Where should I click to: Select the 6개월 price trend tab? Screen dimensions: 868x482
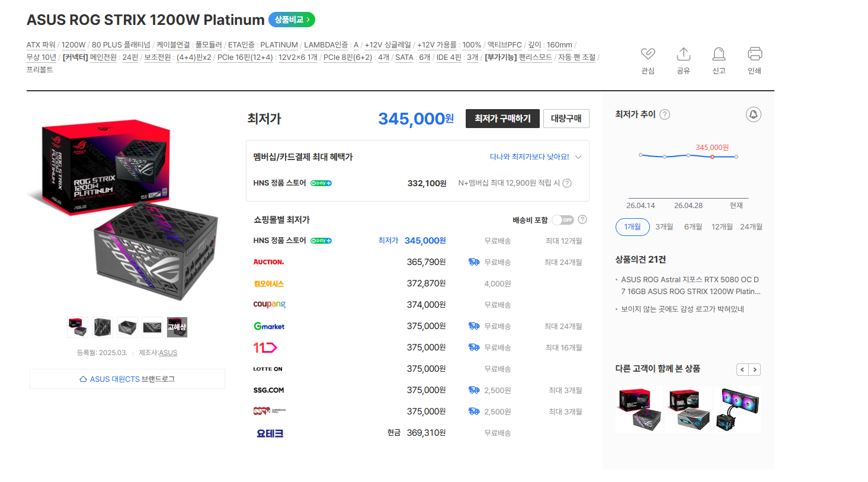point(693,227)
